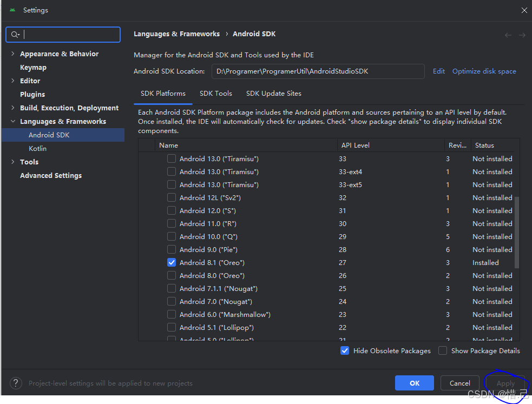Enable Show Package Details checkbox

[443, 351]
